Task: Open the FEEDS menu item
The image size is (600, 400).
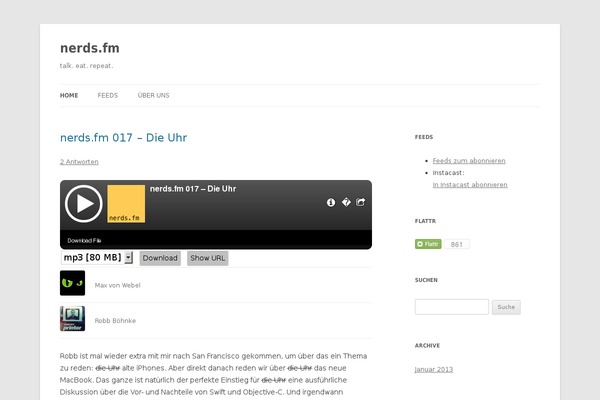Action: click(108, 95)
